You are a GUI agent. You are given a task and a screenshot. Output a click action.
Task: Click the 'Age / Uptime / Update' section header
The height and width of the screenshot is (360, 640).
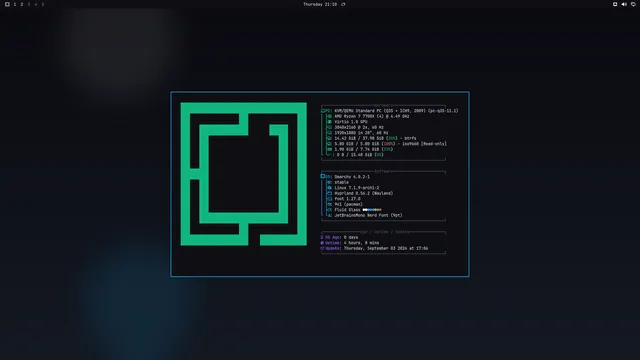385,232
